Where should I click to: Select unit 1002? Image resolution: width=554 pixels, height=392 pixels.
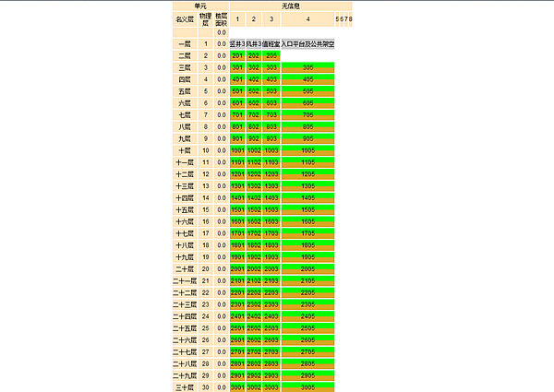(x=254, y=150)
